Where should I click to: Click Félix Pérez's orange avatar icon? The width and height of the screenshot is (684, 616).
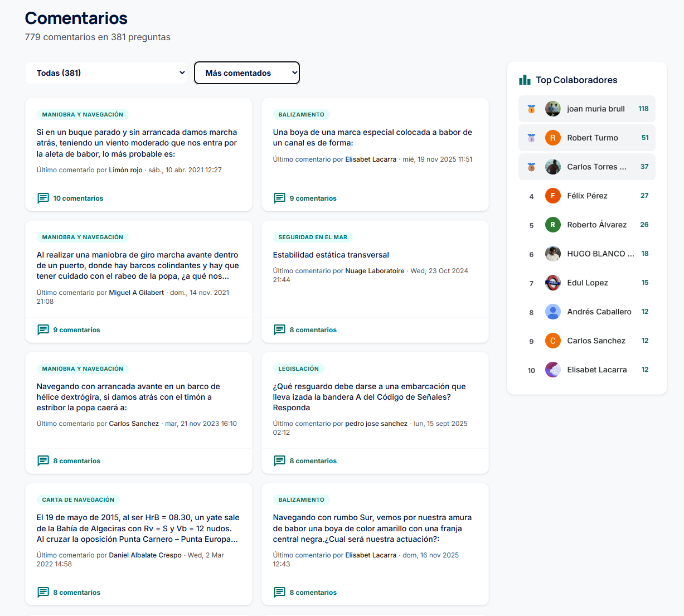[552, 196]
